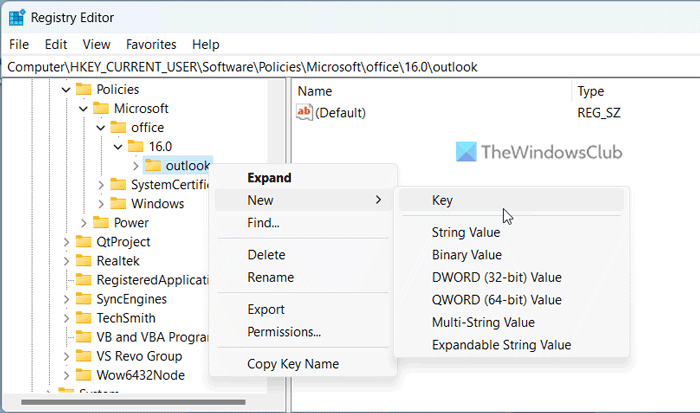Click the Realtek folder icon

click(x=83, y=261)
